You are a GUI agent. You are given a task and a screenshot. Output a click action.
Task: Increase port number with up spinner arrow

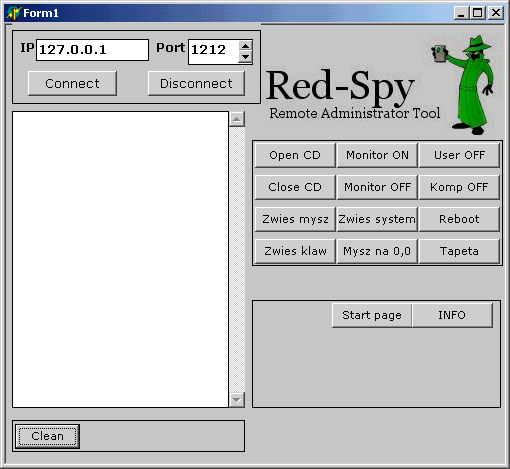coord(246,46)
